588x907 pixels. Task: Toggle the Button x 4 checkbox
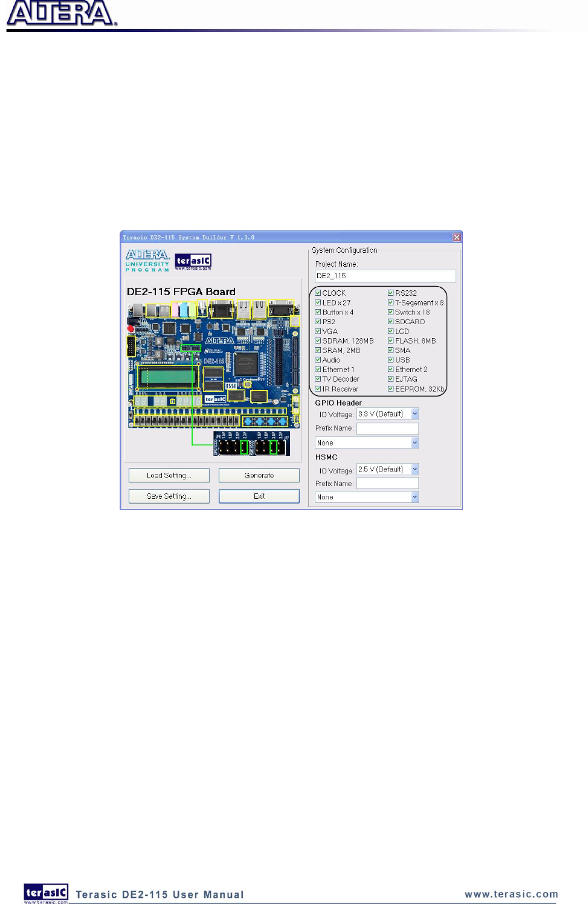coord(318,313)
